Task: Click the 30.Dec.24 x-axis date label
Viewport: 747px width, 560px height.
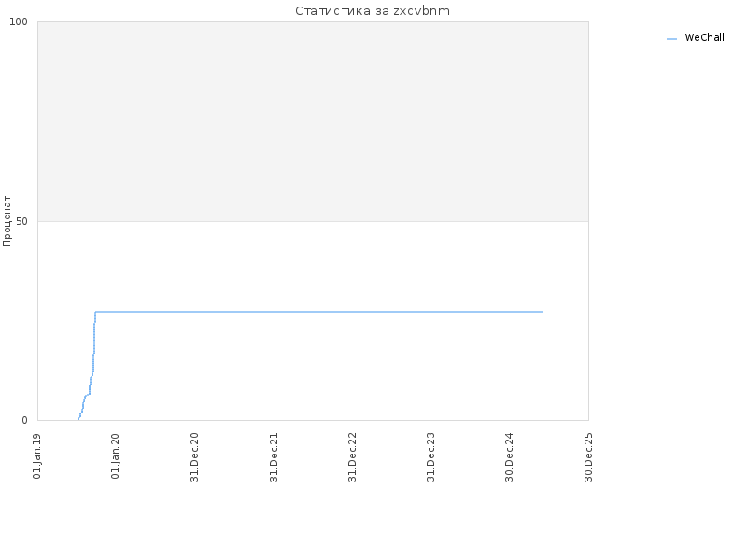Action: 510,457
